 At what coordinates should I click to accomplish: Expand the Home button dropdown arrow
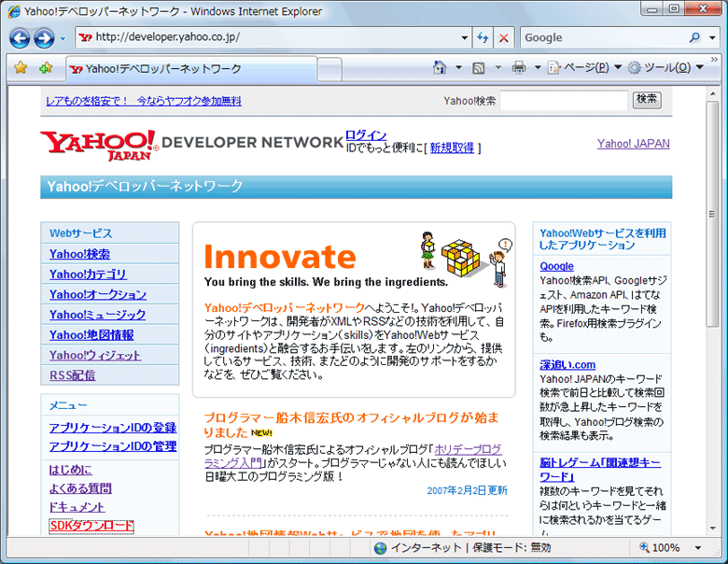(x=458, y=68)
